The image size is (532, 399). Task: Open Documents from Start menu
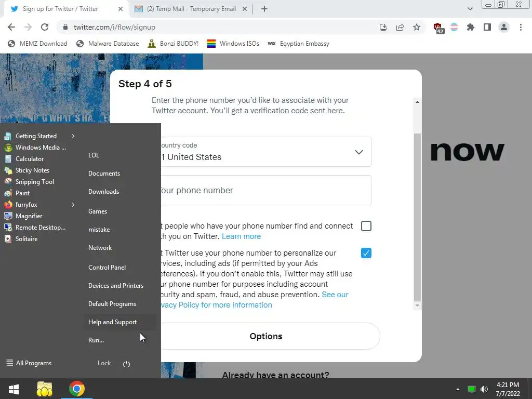tap(104, 174)
